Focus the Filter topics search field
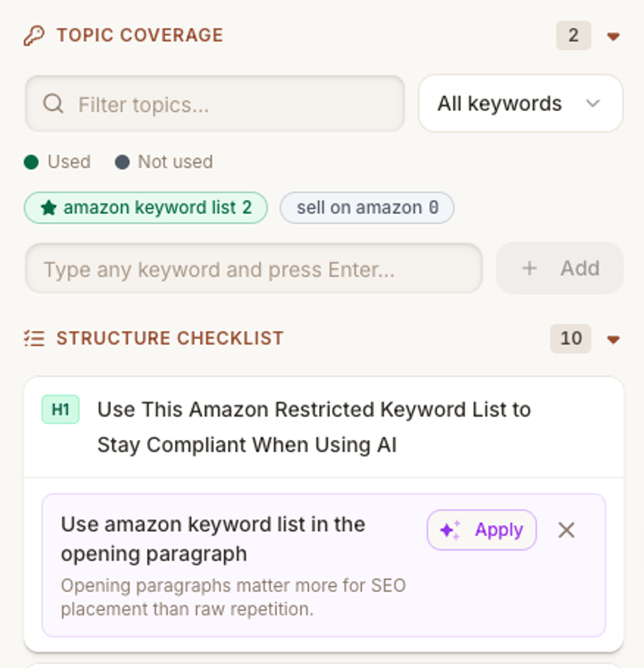 [215, 104]
